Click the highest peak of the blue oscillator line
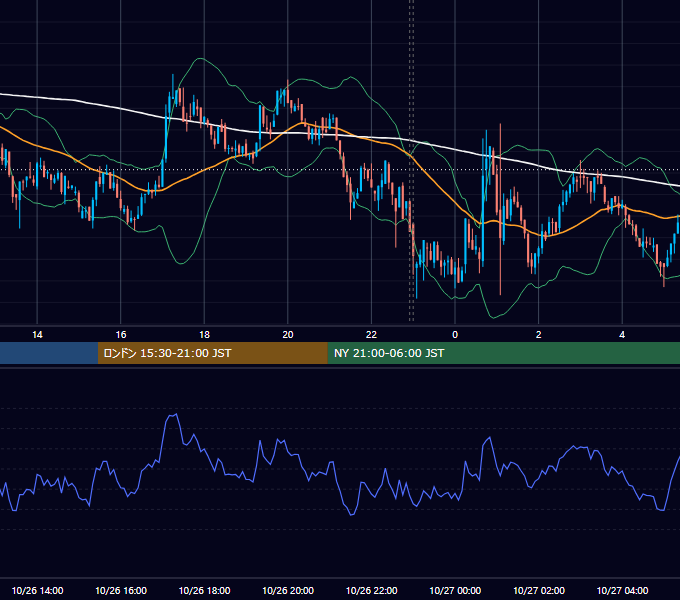Image resolution: width=680 pixels, height=600 pixels. tap(176, 414)
